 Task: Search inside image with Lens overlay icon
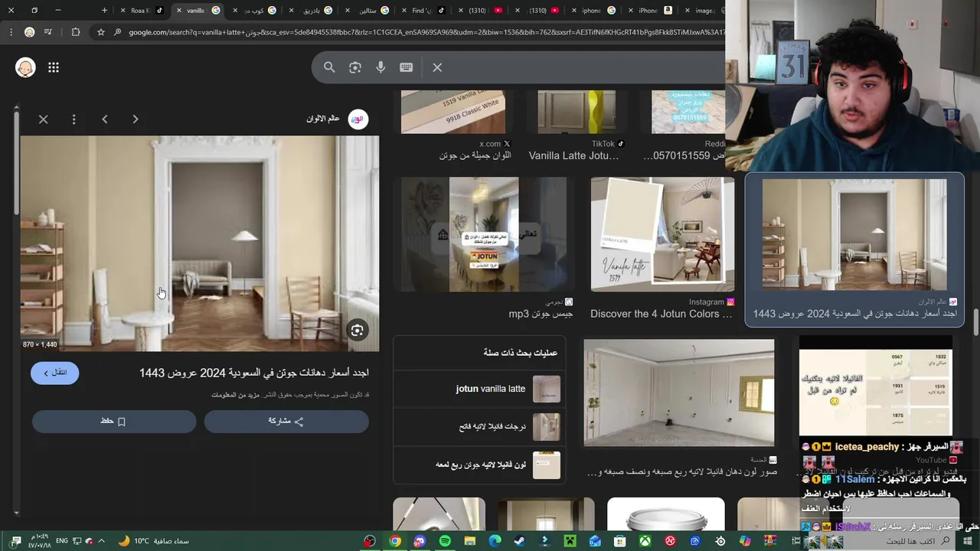click(x=357, y=331)
